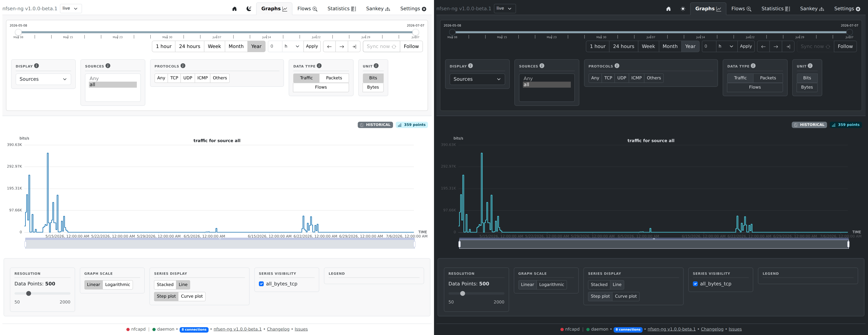Click the back arrow button in the dark window
868x335 pixels.
tap(763, 46)
